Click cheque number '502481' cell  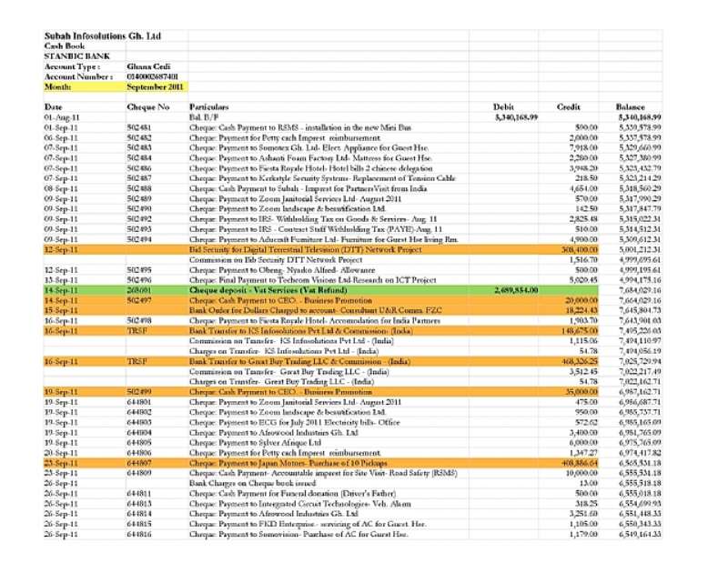coord(139,127)
